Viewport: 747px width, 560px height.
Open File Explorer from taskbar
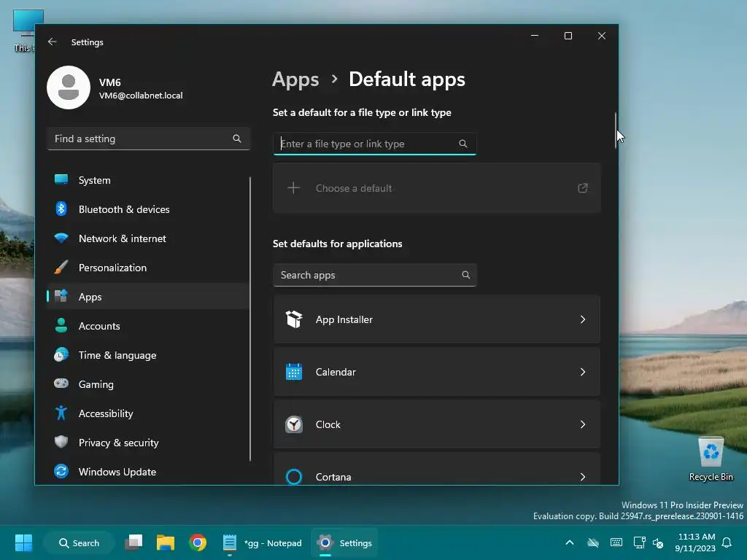point(166,542)
